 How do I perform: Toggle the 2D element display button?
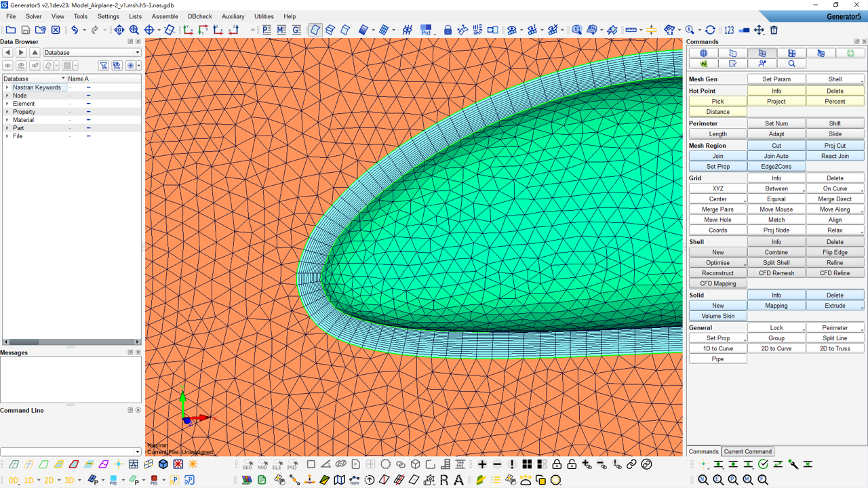(x=49, y=480)
